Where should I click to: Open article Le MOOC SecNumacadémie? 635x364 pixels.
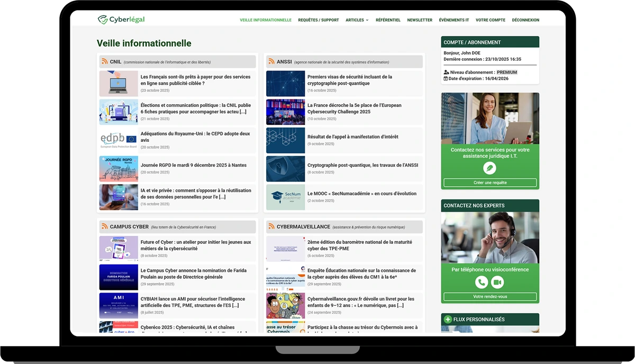[x=362, y=194]
